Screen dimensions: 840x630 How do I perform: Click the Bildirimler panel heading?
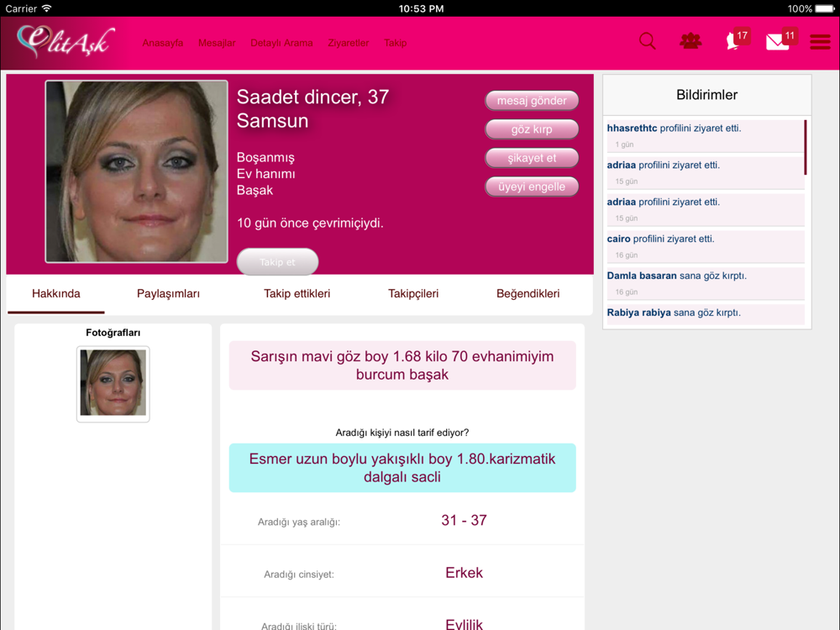tap(706, 95)
